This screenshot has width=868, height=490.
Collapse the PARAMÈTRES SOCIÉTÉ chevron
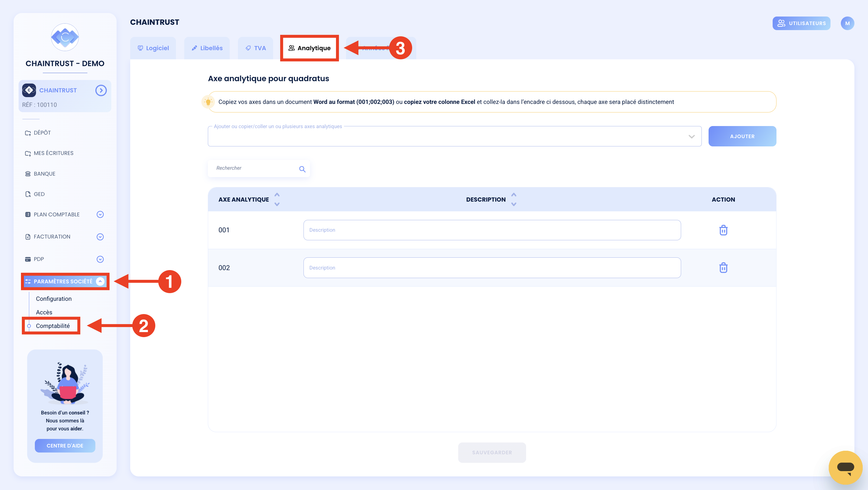coord(100,281)
